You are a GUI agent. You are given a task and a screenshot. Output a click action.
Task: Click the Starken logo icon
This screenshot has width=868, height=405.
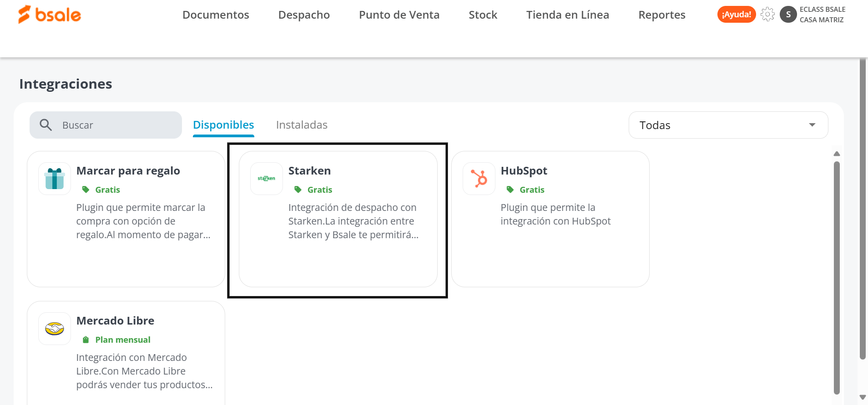[267, 179]
